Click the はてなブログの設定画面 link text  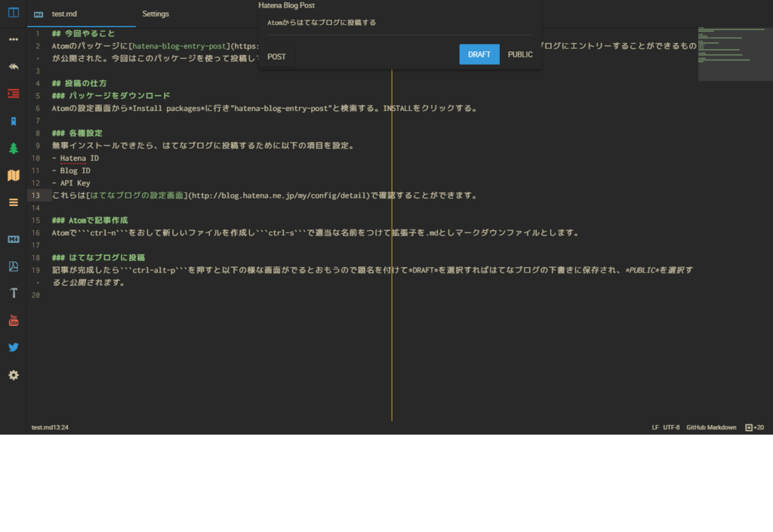137,195
